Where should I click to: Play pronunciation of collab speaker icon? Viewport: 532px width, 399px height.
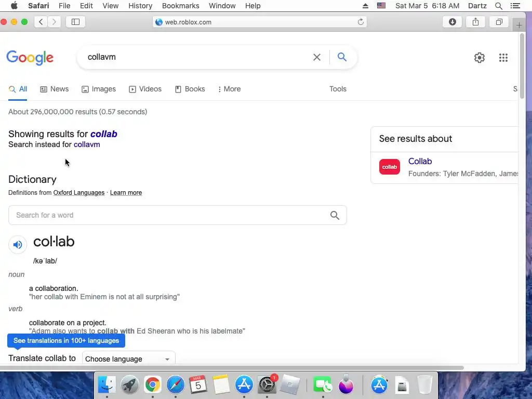(x=18, y=245)
